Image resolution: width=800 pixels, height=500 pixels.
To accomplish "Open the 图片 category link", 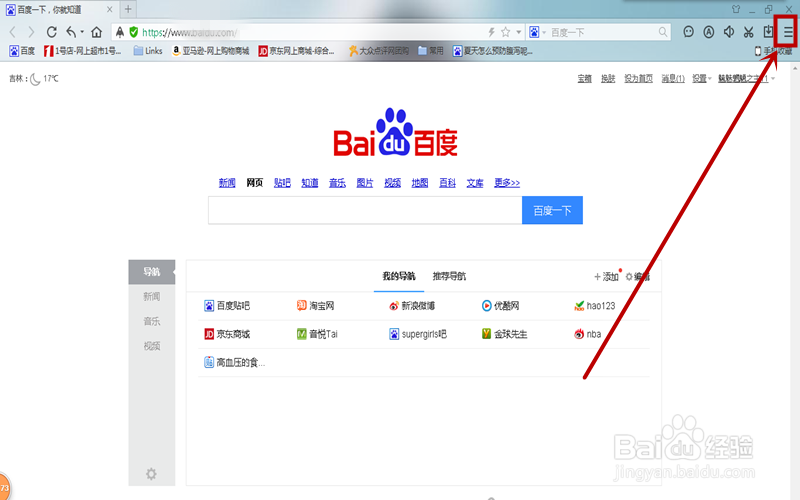I will click(x=365, y=183).
